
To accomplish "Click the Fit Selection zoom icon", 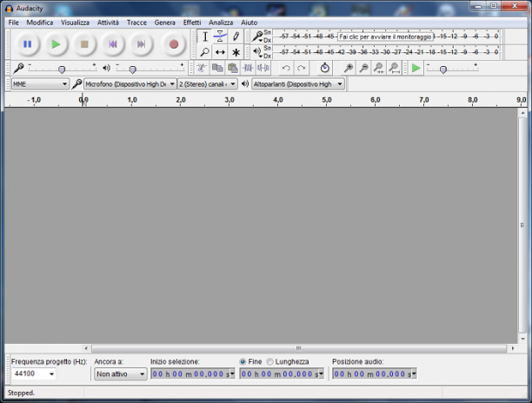I will click(x=379, y=68).
